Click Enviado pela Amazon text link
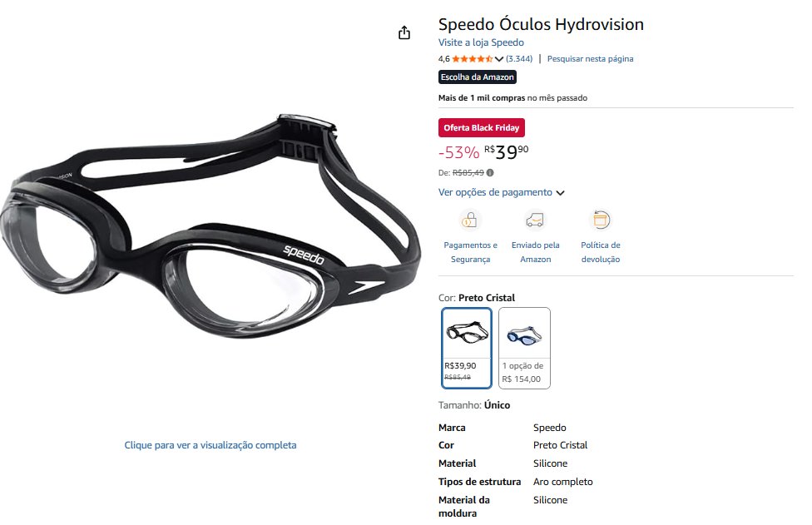 tap(536, 252)
